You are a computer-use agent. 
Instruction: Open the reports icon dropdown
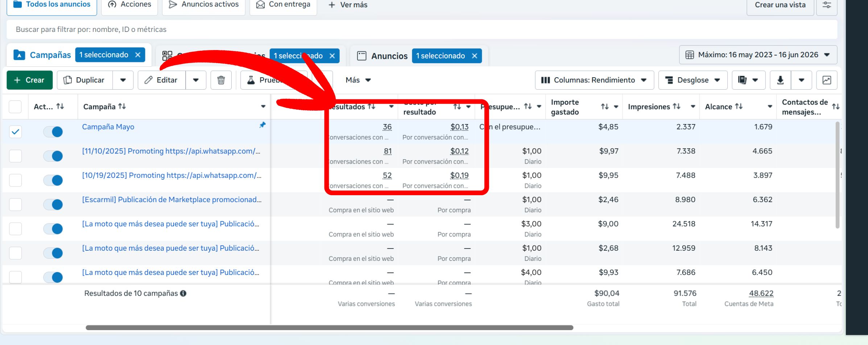pos(748,80)
